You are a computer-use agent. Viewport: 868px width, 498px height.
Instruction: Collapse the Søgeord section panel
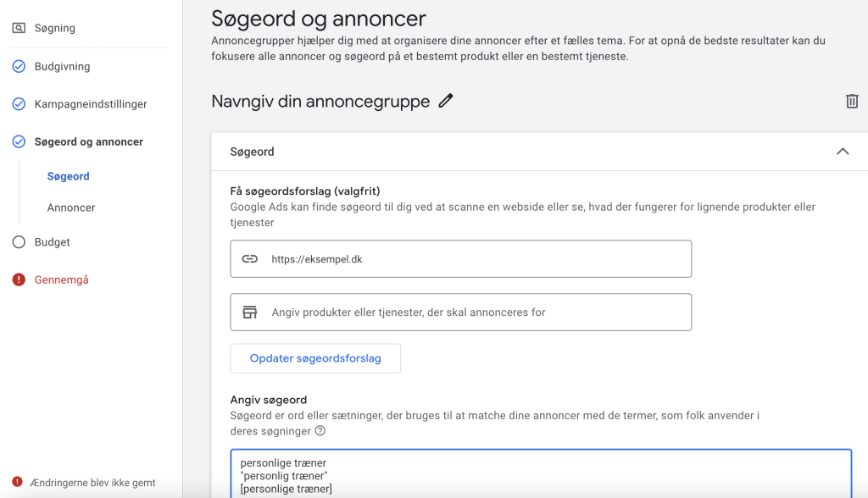[843, 149]
